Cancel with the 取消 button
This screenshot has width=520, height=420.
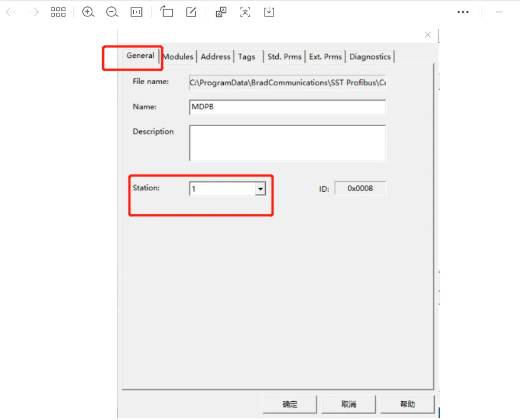pos(349,404)
